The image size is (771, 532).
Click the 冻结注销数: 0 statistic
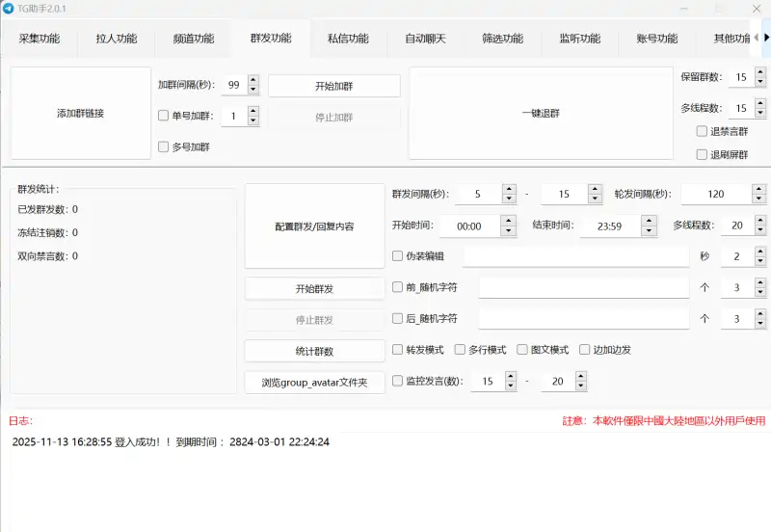coord(47,232)
